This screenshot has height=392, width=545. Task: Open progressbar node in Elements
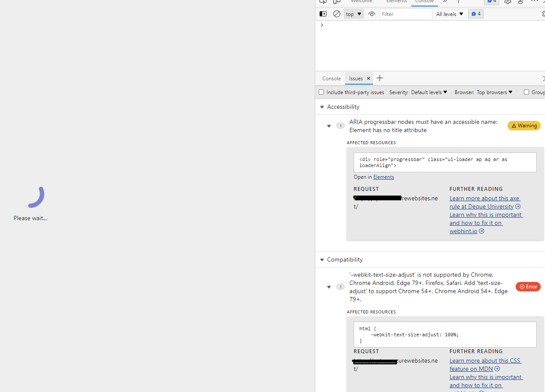pyautogui.click(x=383, y=177)
